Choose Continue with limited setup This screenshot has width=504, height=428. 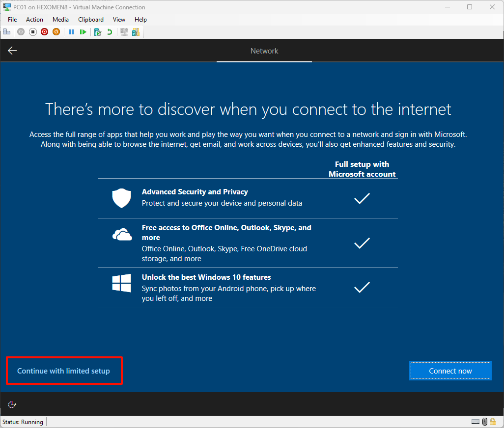tap(63, 371)
